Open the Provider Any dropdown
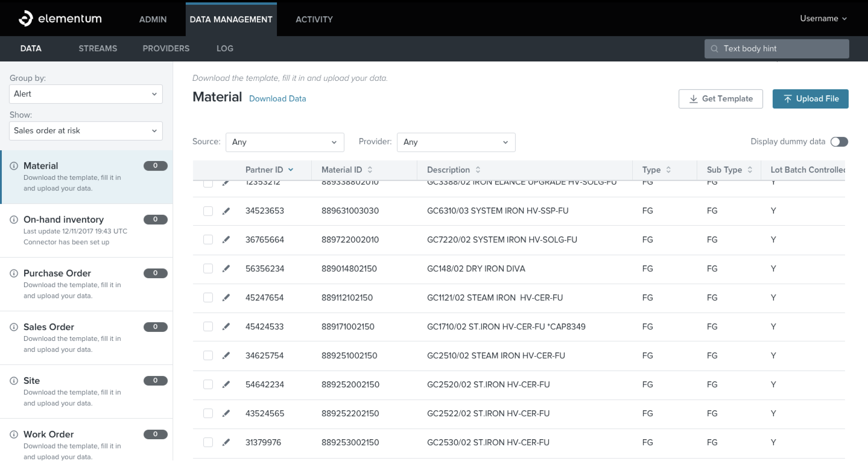868x461 pixels. click(x=455, y=142)
